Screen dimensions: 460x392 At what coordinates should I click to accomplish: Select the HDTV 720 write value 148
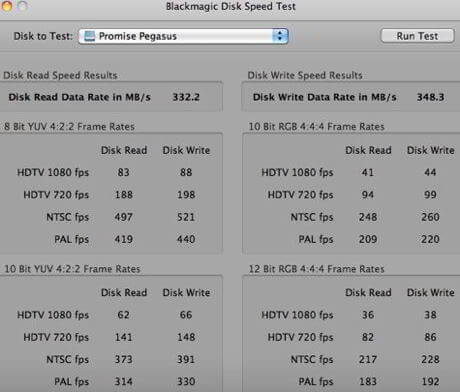(x=186, y=337)
